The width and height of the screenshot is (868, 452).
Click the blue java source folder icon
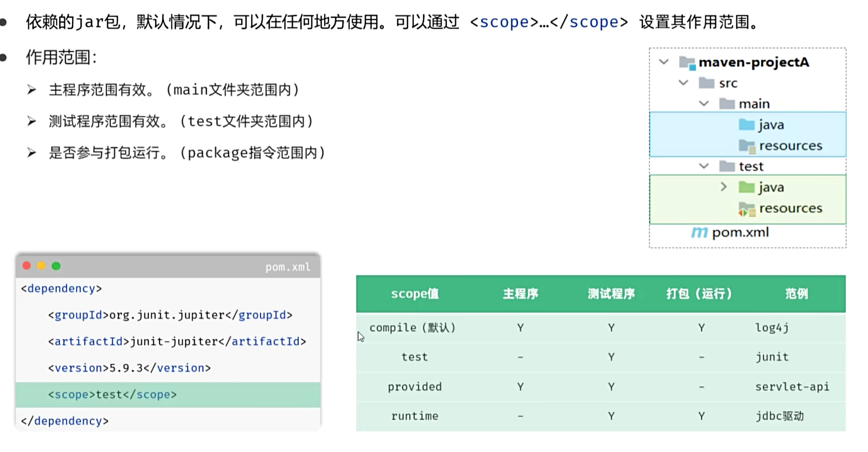747,125
